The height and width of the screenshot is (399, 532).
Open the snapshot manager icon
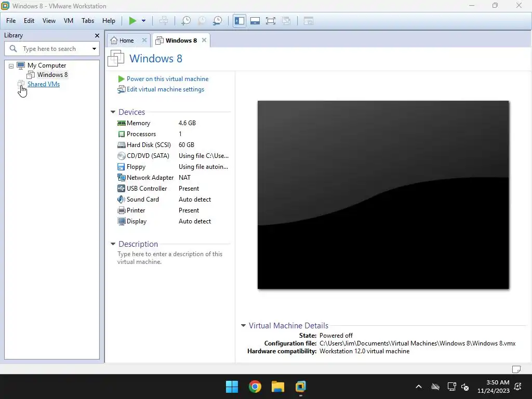(x=218, y=21)
